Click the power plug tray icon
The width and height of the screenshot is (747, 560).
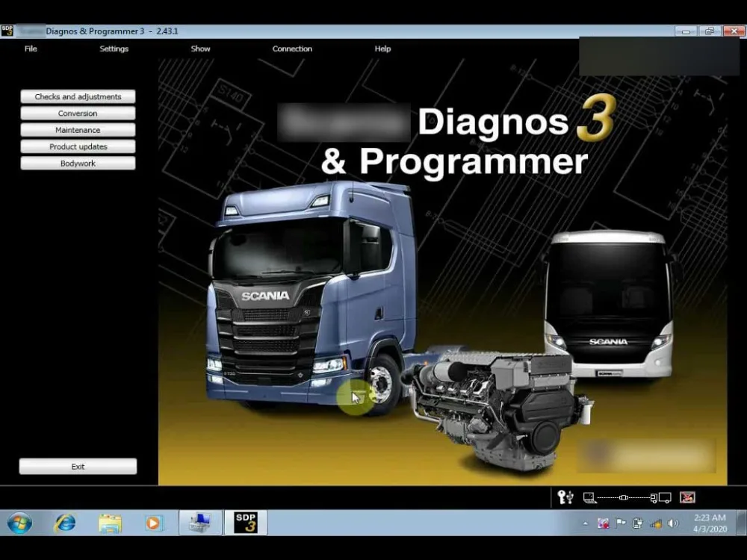(637, 524)
